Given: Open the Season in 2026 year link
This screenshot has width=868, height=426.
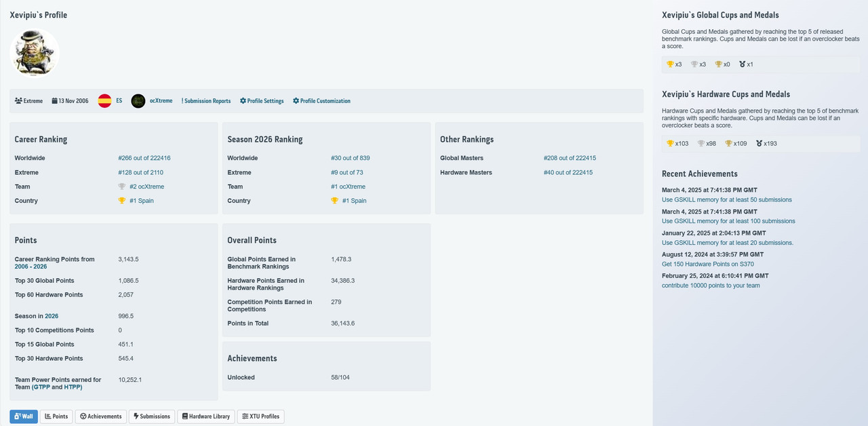Looking at the screenshot, I should coord(52,316).
